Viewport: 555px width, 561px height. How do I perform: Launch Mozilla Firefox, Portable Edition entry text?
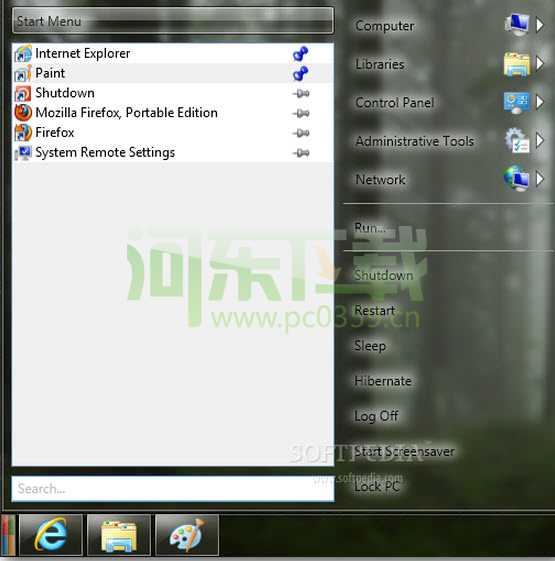[126, 113]
